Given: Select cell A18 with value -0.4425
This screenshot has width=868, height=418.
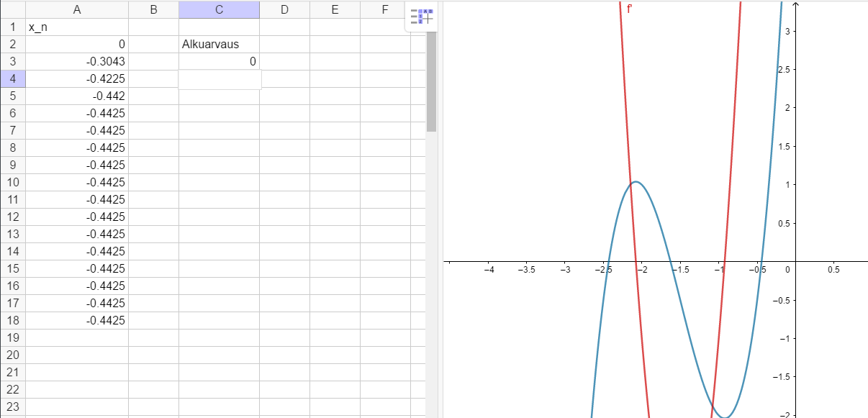Looking at the screenshot, I should click(76, 320).
